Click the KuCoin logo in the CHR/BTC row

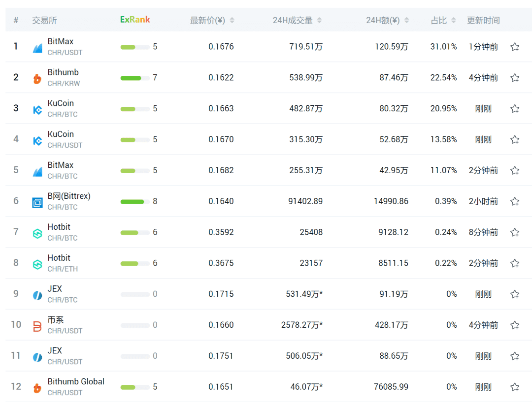(37, 110)
